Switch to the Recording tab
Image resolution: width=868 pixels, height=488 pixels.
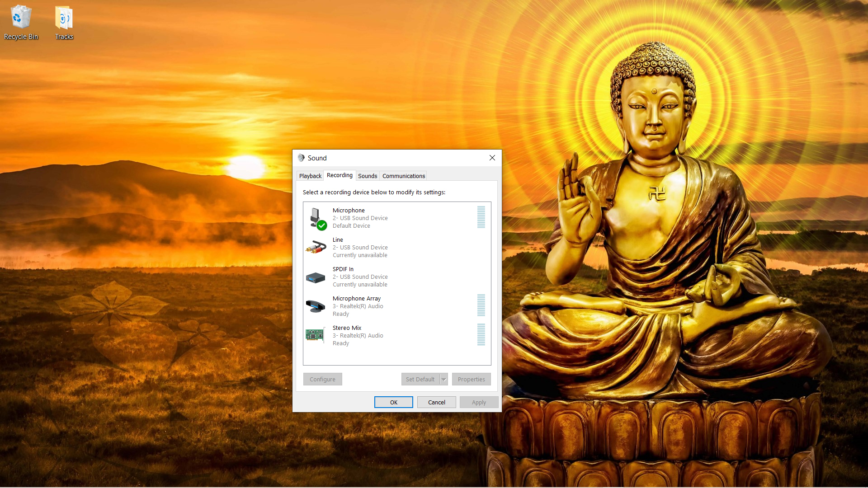340,175
